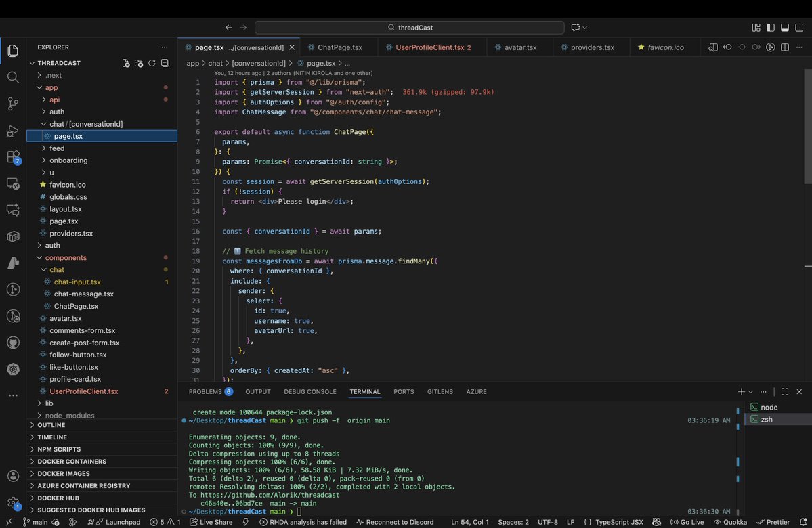Expand the feed folder
The width and height of the screenshot is (812, 528).
point(102,148)
